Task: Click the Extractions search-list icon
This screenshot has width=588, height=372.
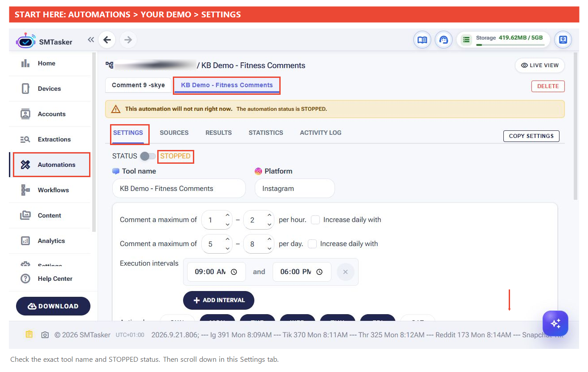Action: pyautogui.click(x=25, y=139)
